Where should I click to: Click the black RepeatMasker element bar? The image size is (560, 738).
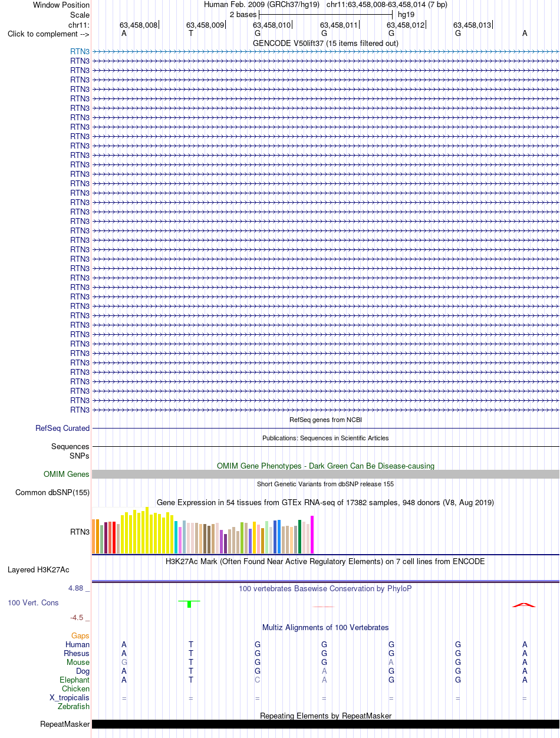click(x=325, y=724)
